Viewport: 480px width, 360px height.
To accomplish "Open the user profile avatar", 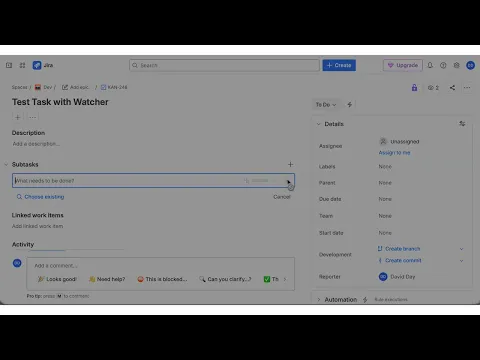I will coord(470,65).
